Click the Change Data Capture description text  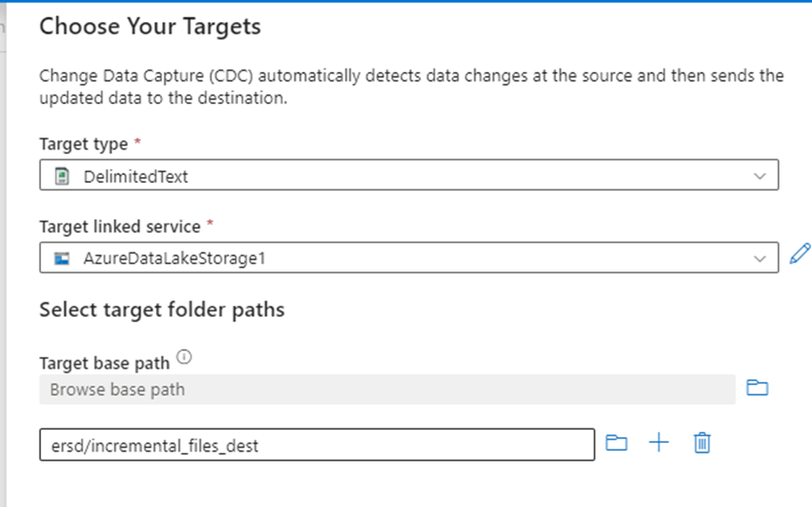point(412,87)
